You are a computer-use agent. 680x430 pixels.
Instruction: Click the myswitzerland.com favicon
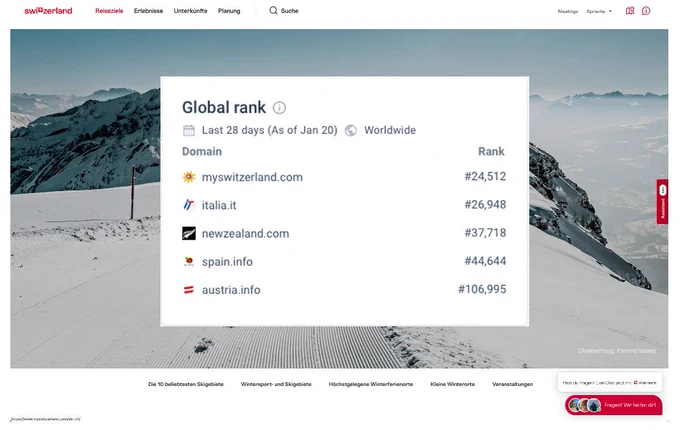[189, 177]
